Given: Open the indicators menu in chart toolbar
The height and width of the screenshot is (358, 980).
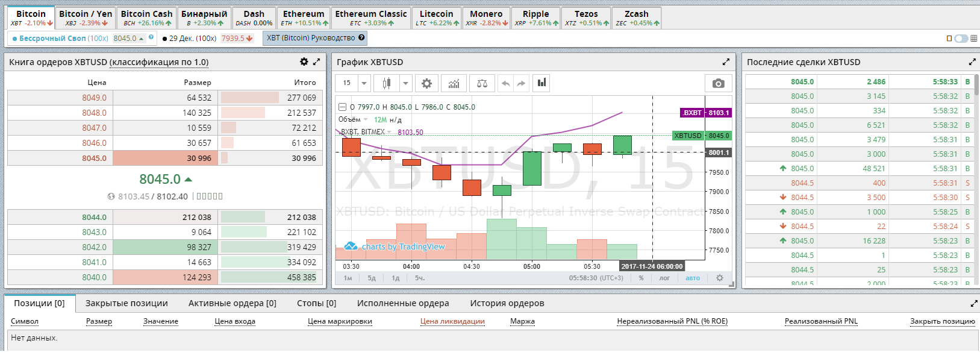Looking at the screenshot, I should pyautogui.click(x=454, y=83).
